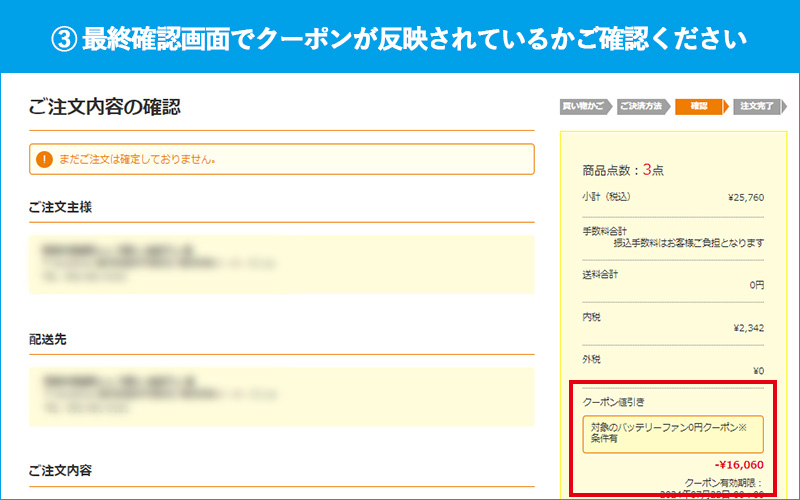Click the blurred 配送先 delivery address block
800x500 pixels.
pos(282,398)
